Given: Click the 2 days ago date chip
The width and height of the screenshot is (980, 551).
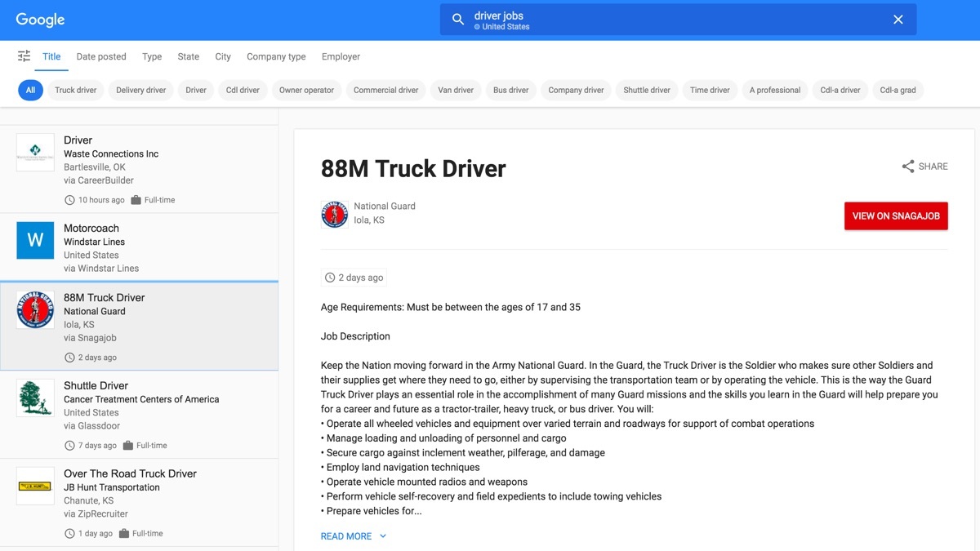Looking at the screenshot, I should (x=354, y=278).
